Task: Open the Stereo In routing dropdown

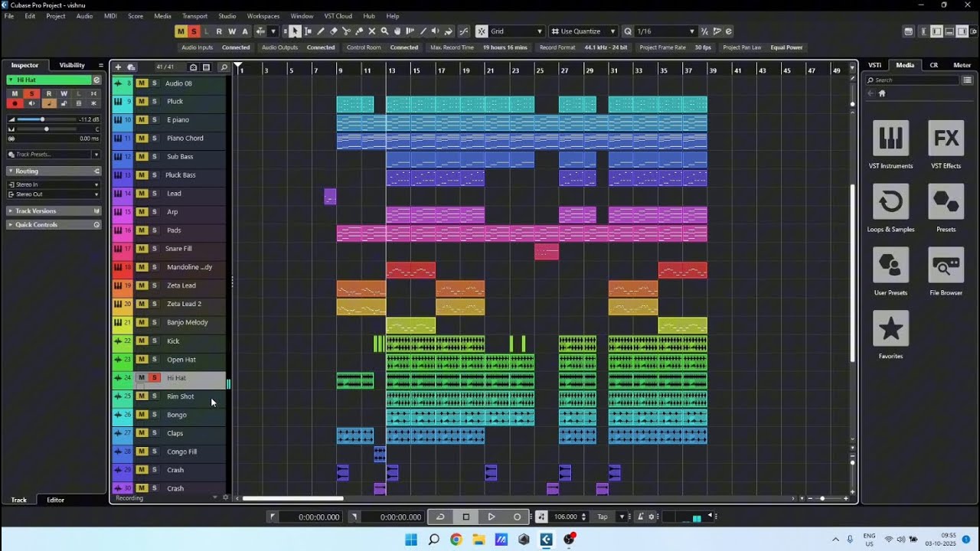Action: (x=54, y=184)
